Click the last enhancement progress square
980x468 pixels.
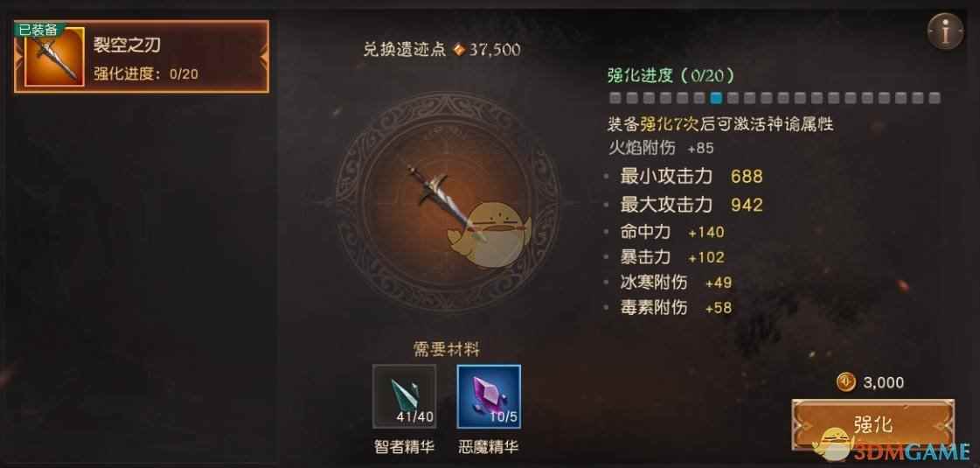click(x=935, y=98)
